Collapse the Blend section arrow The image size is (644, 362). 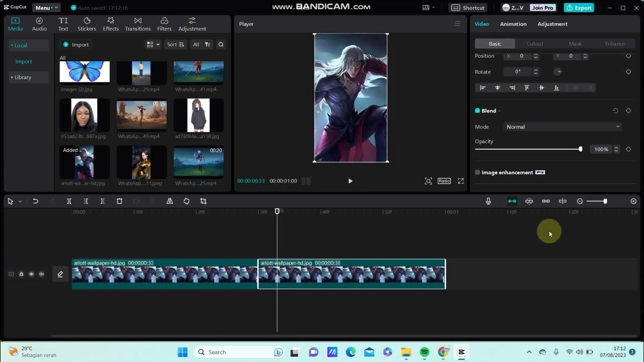pos(500,111)
